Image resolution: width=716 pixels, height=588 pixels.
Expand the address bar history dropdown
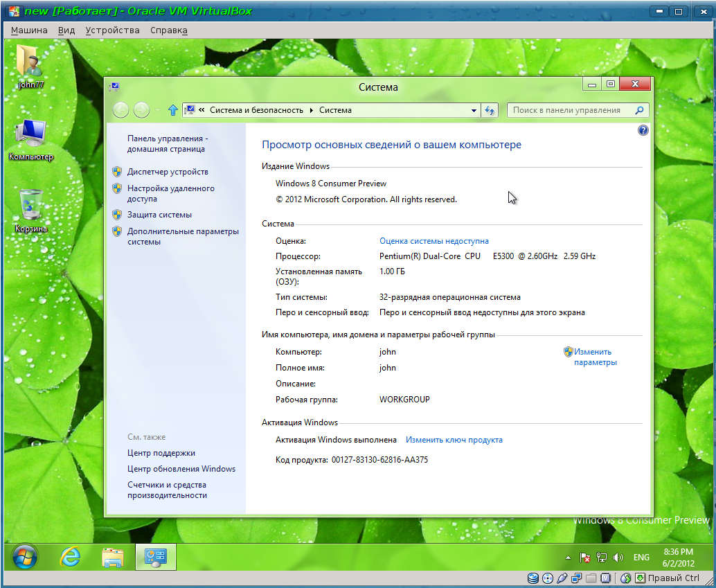[474, 111]
